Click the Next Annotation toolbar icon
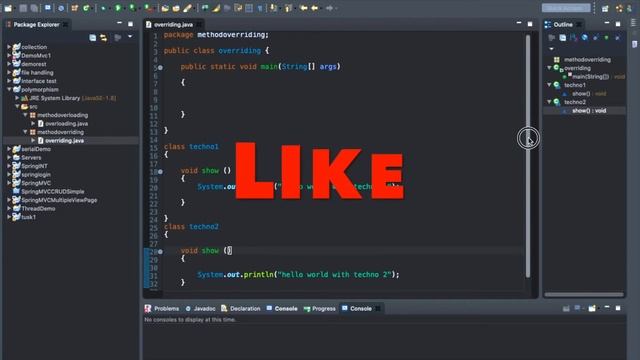640x360 pixels. click(273, 8)
